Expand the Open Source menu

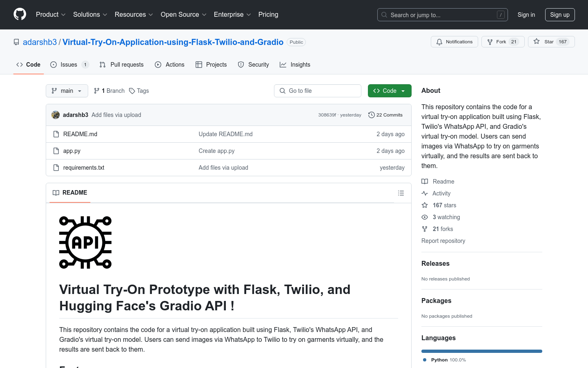pos(184,15)
